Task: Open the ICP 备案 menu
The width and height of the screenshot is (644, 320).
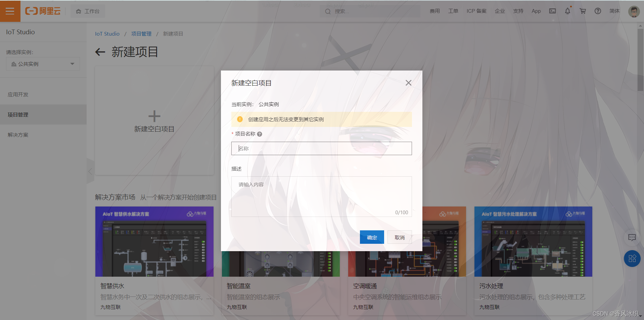Action: [x=476, y=11]
